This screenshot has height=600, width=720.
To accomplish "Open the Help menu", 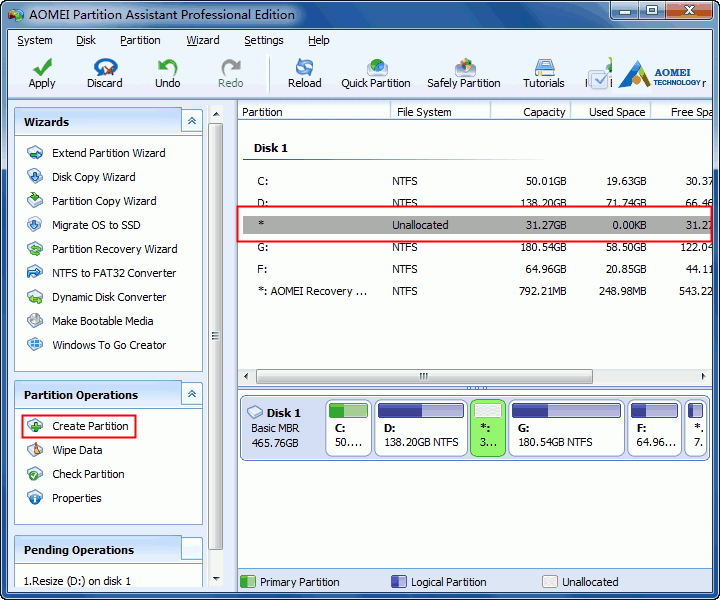I will pos(319,40).
